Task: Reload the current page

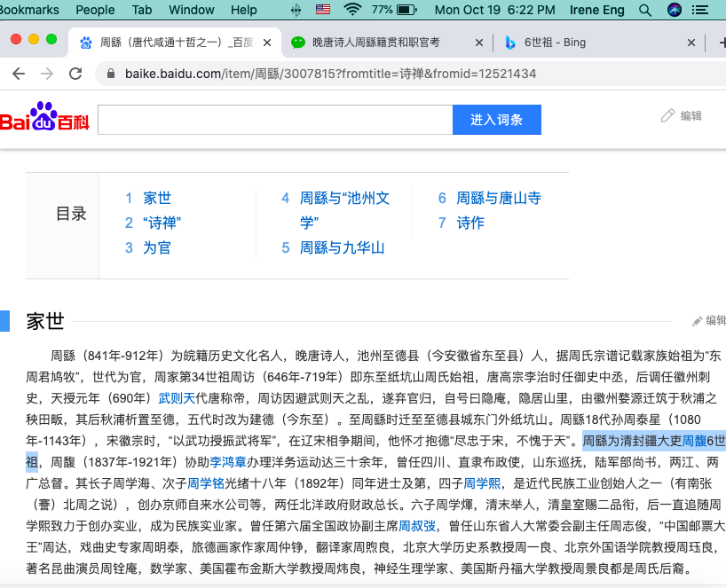Action: pos(74,74)
